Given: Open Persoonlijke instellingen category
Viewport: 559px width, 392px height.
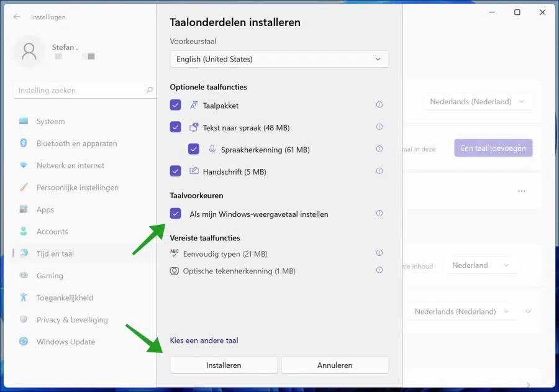Looking at the screenshot, I should [x=84, y=188].
